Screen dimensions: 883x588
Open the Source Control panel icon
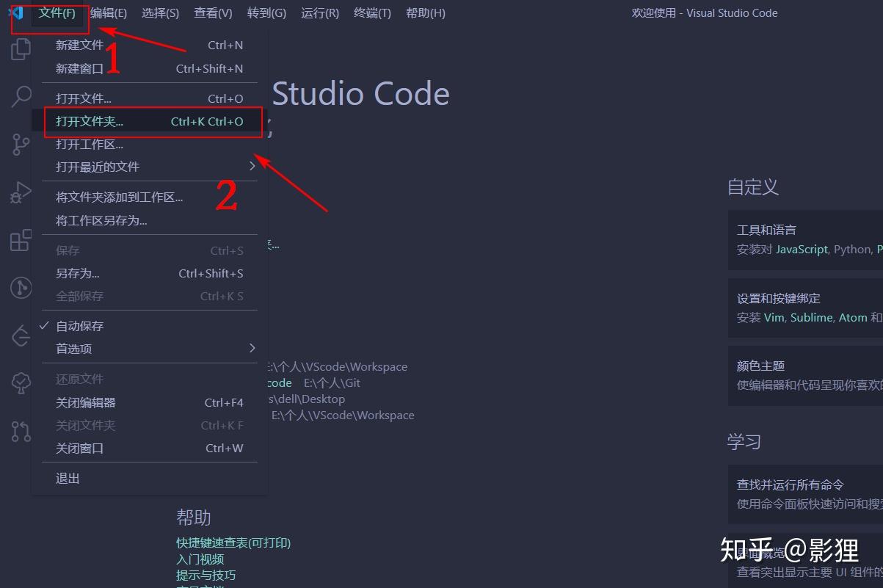pos(20,144)
